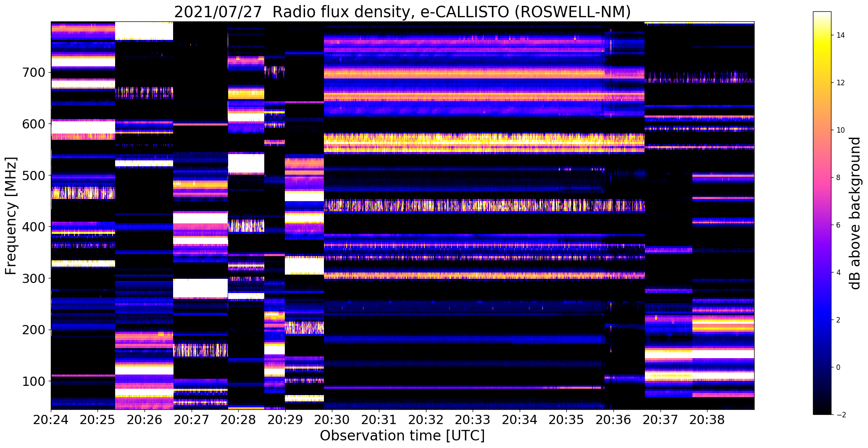
Task: Click the 'dB above background' colorbar label
Action: pos(855,213)
